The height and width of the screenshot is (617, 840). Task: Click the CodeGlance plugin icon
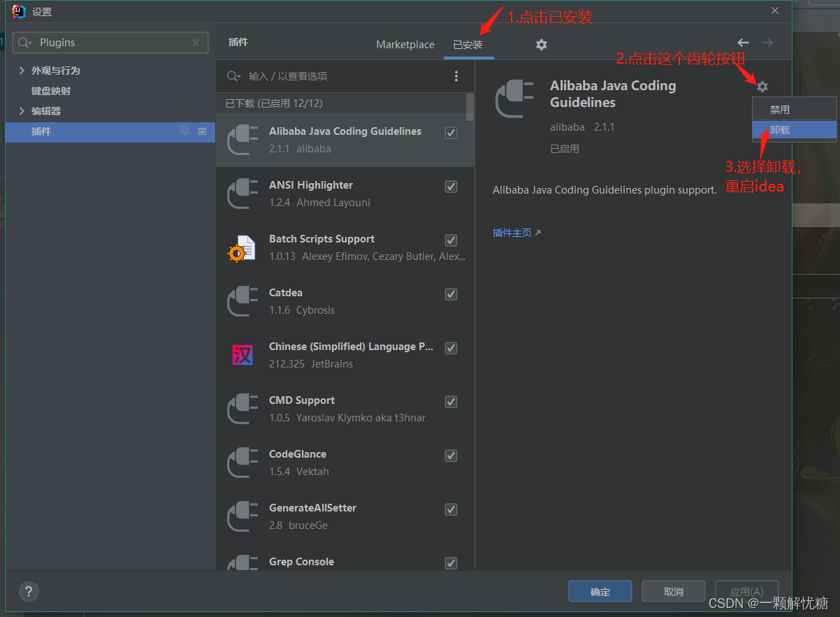click(242, 463)
